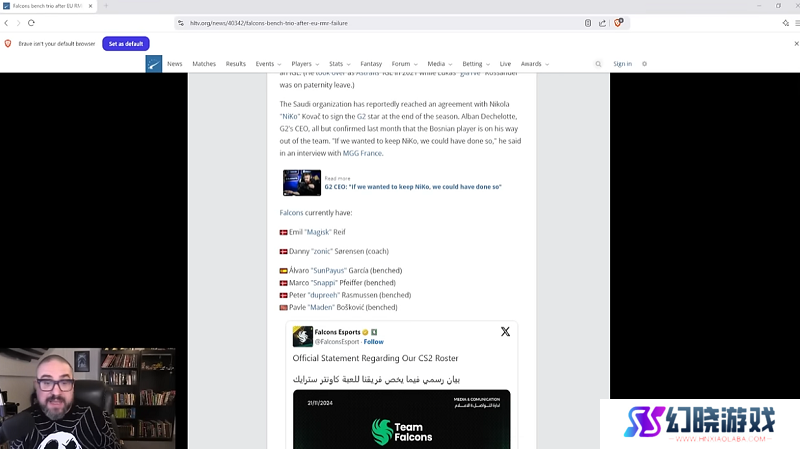Dismiss the default browser notification bar

pyautogui.click(x=796, y=44)
